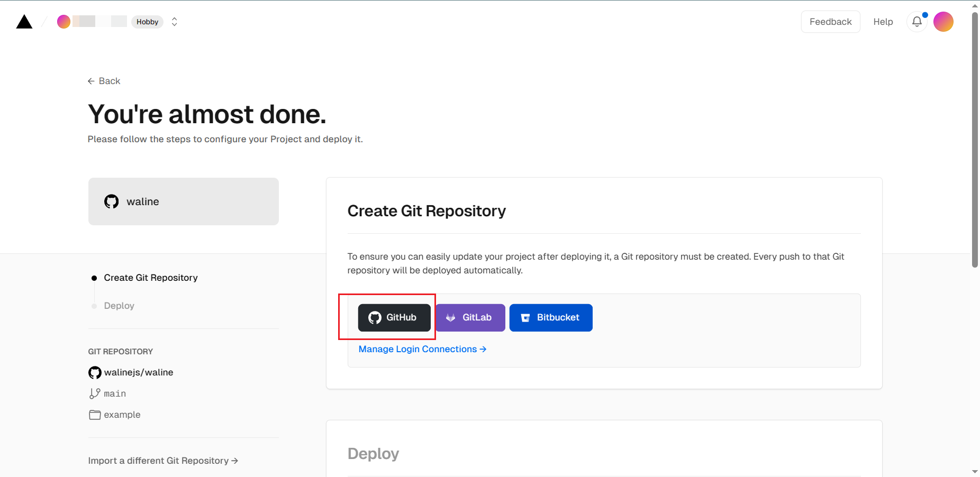Click the branch icon beside main

(95, 393)
